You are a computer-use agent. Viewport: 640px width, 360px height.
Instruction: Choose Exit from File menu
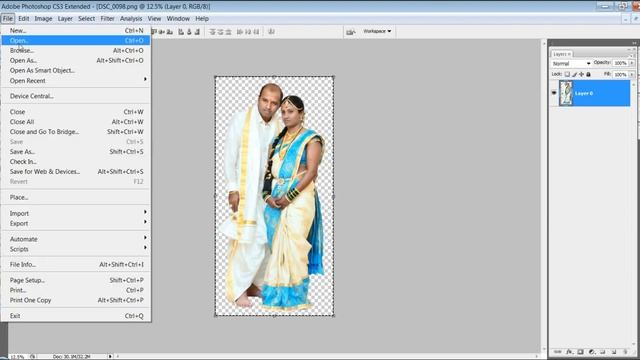click(76, 316)
